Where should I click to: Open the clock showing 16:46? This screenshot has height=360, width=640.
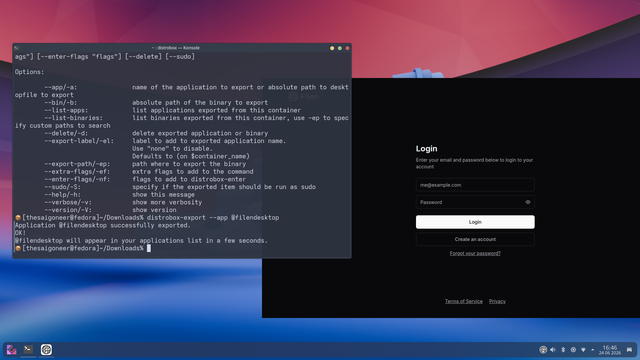pos(610,350)
